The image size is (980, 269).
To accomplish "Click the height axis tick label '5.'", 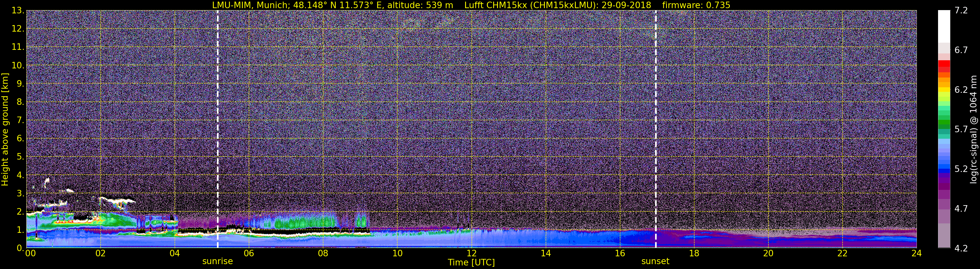I will pyautogui.click(x=20, y=157).
